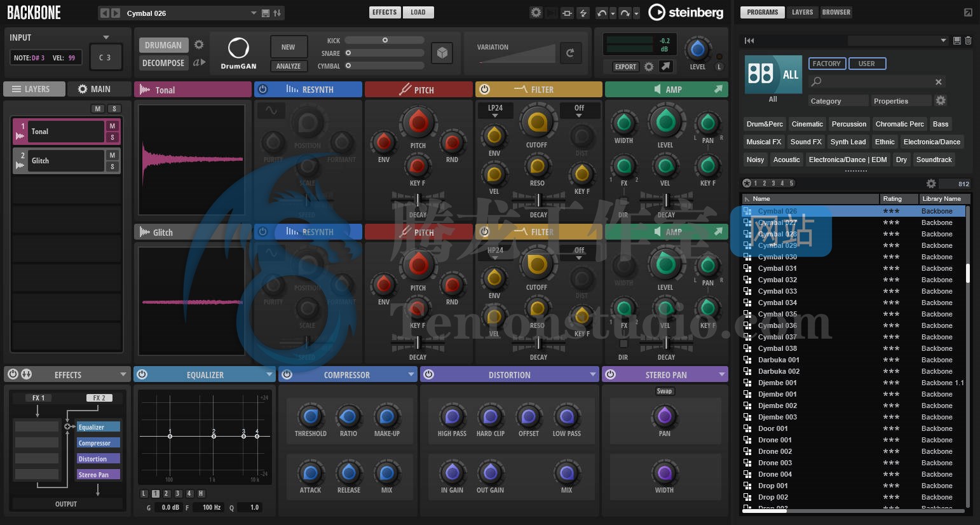Adjust the SNARE slider

385,53
